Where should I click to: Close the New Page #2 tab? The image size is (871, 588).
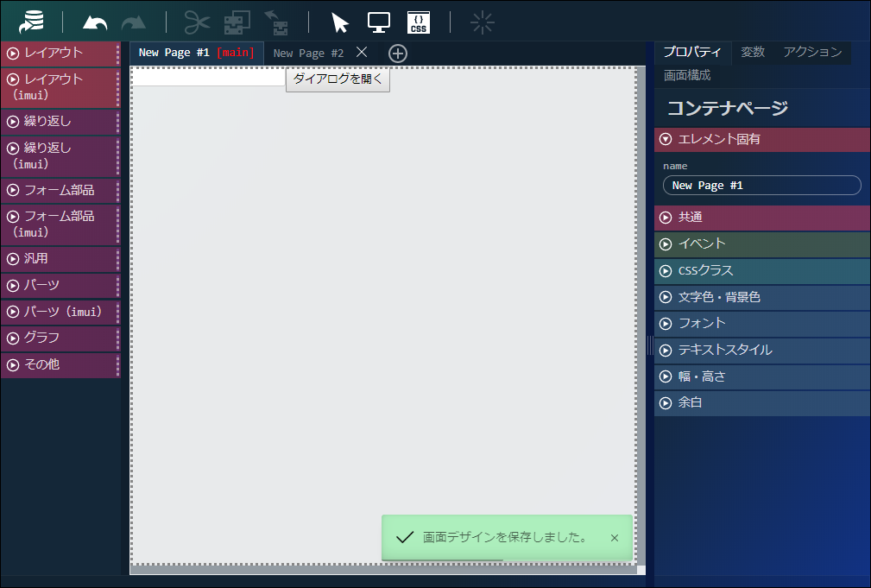click(x=362, y=53)
